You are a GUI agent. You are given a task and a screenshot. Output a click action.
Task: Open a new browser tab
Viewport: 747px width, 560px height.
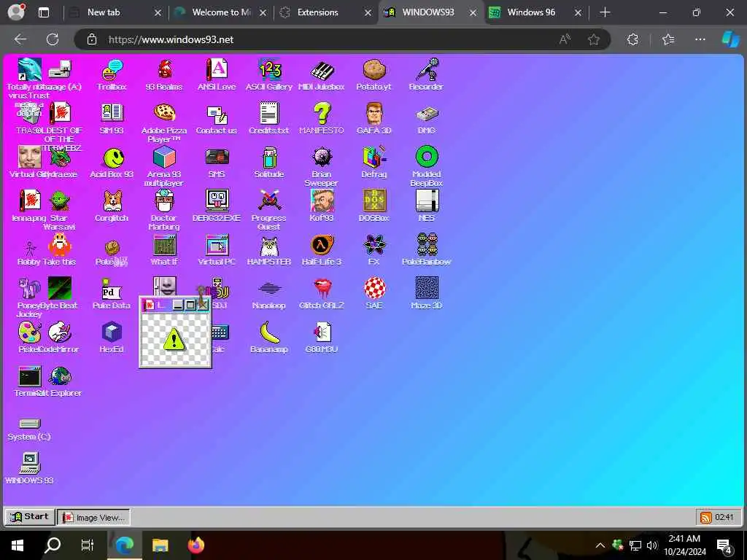pyautogui.click(x=605, y=12)
